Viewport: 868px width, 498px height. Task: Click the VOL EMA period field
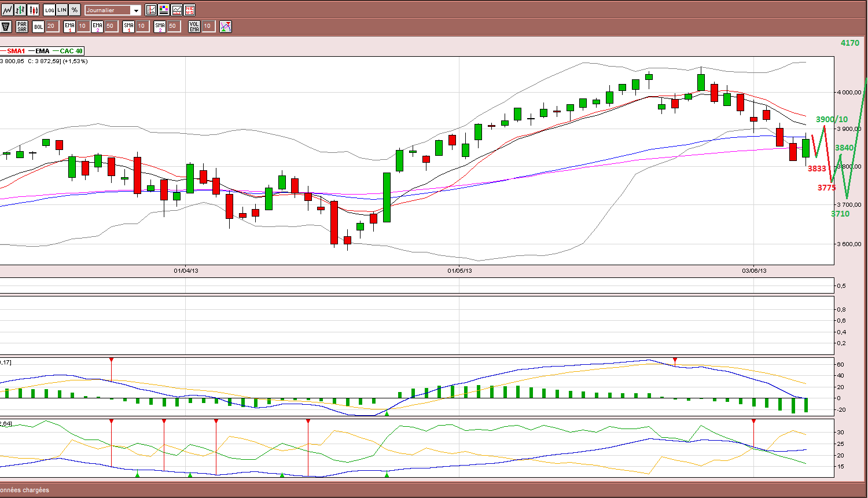click(x=208, y=26)
